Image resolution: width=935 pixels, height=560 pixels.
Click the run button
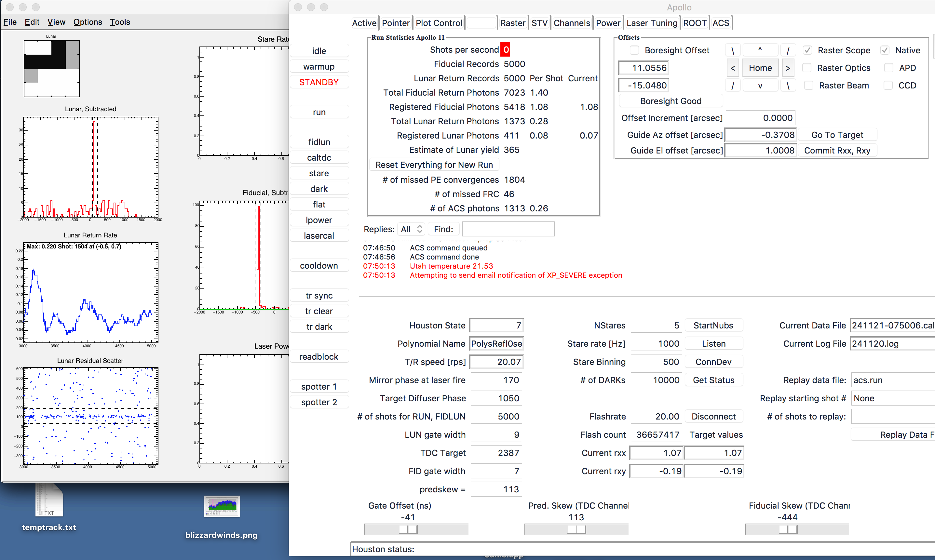(x=319, y=112)
